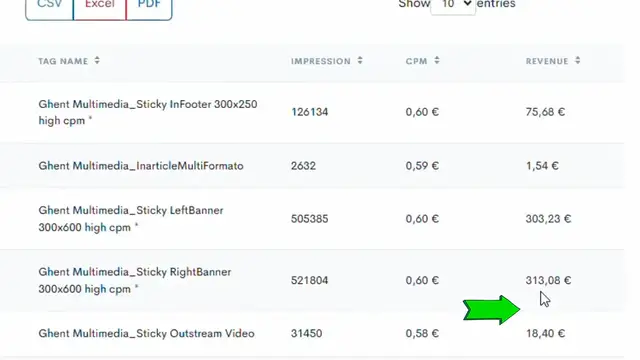
Task: Click revenue value 1,54 €
Action: tap(542, 166)
